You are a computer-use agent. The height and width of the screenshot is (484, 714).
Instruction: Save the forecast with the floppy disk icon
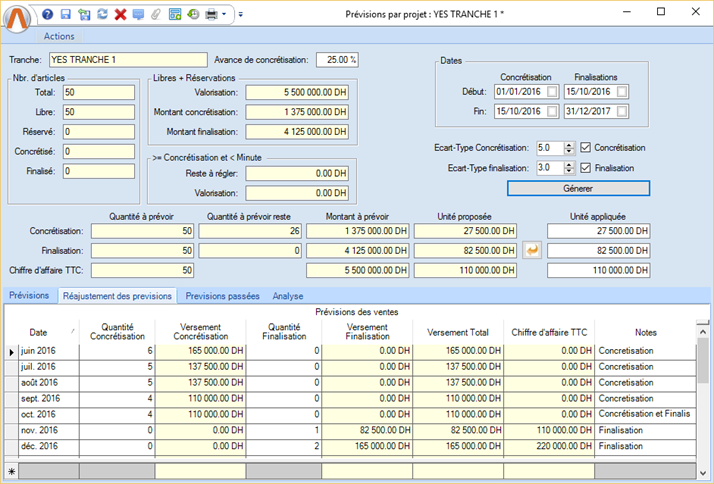point(66,14)
